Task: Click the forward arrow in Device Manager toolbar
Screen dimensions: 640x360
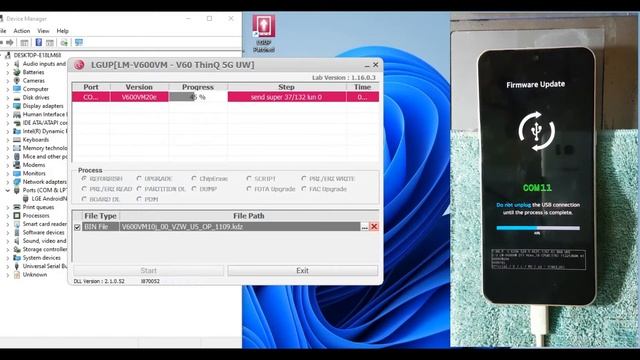Action: 10,42
